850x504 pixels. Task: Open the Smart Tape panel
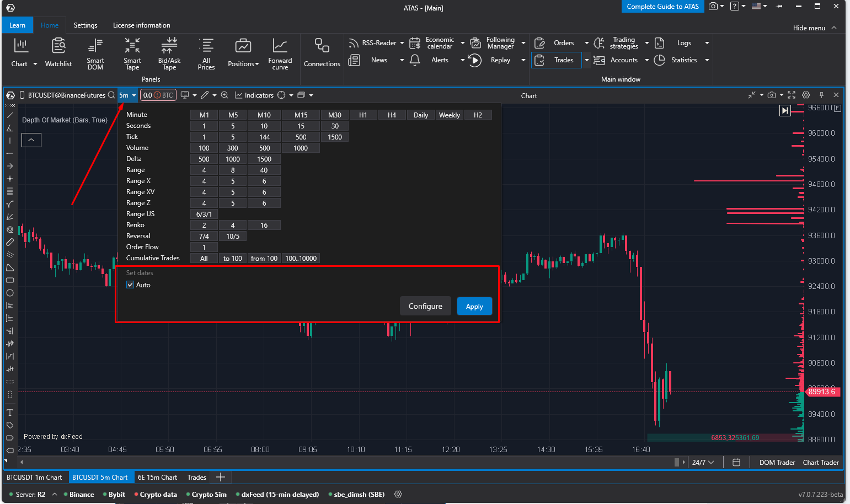point(132,53)
